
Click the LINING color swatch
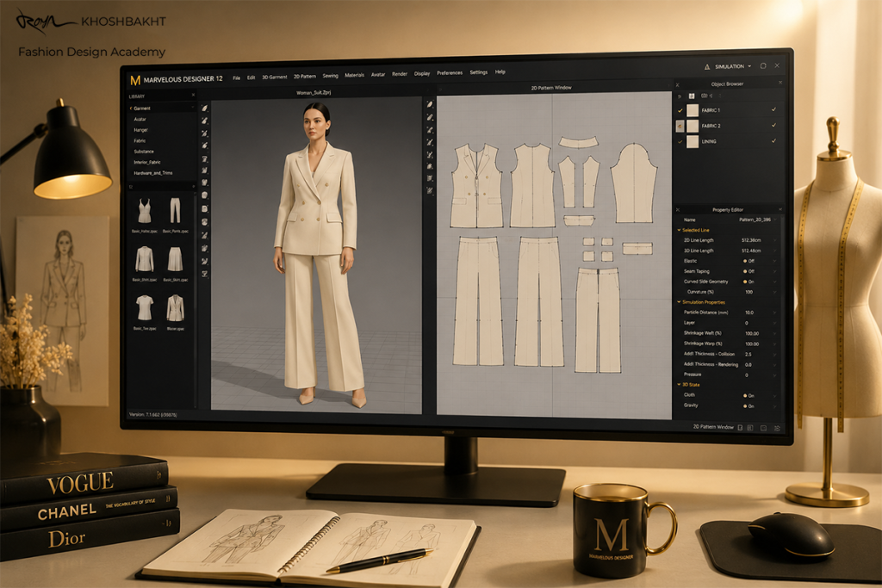pyautogui.click(x=693, y=142)
